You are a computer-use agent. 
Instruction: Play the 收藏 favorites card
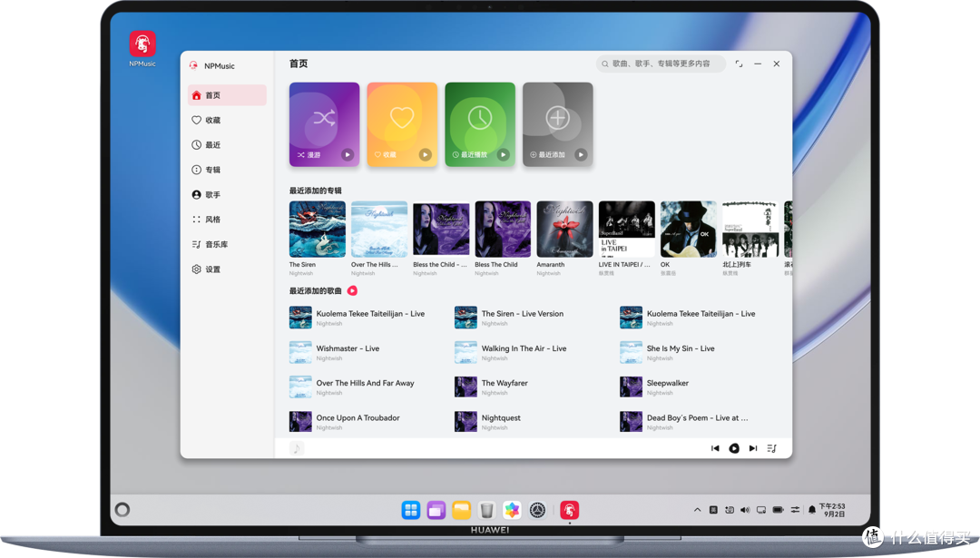[x=425, y=154]
